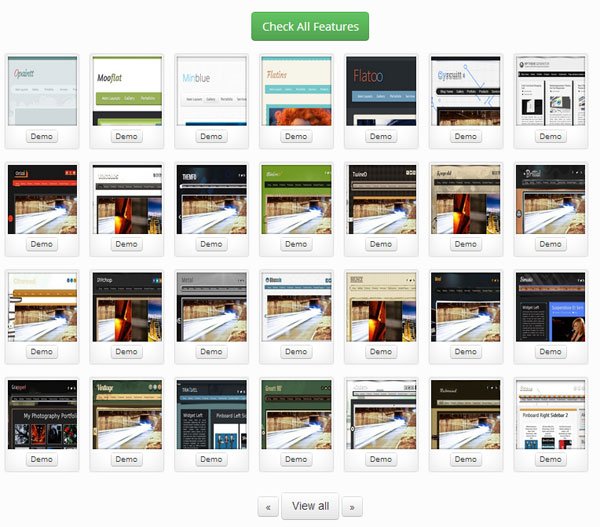Launch Demo for the newspaper style theme
Screen dimensions: 600x527
551,137
